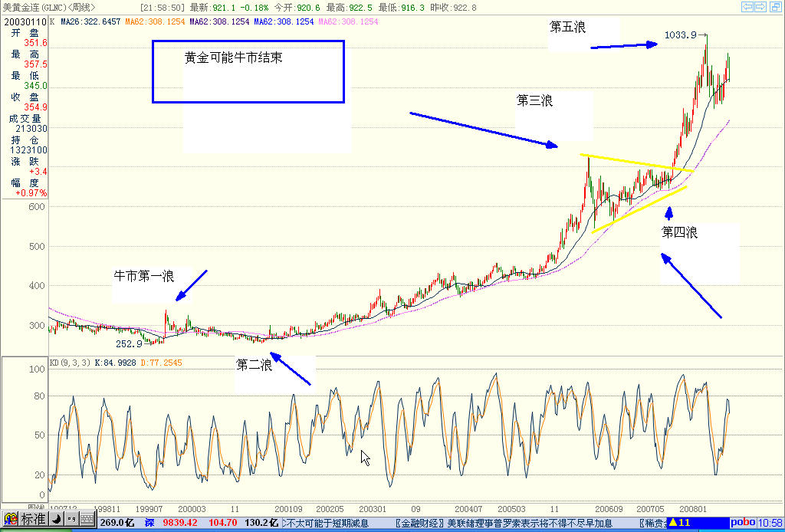
Task: Click the 252.9 low price label
Action: [x=129, y=344]
